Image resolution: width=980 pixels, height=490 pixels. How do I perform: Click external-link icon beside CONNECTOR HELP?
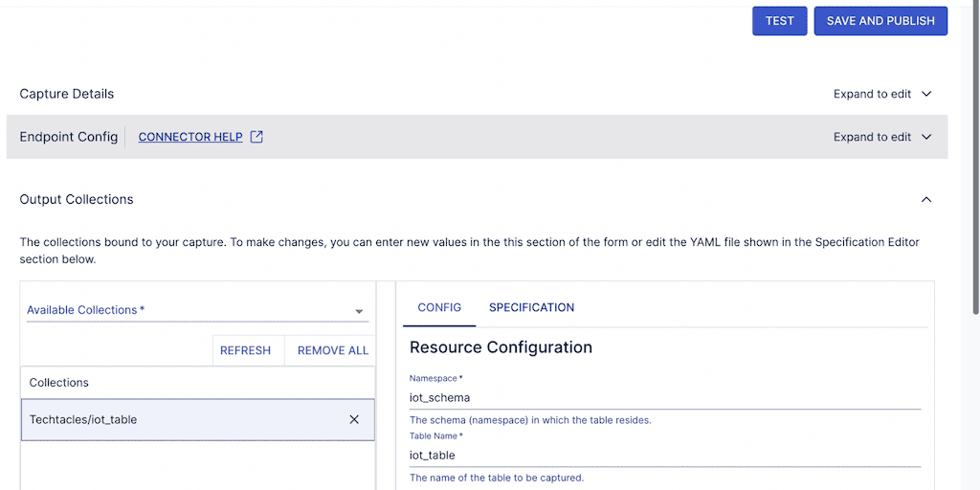[256, 137]
